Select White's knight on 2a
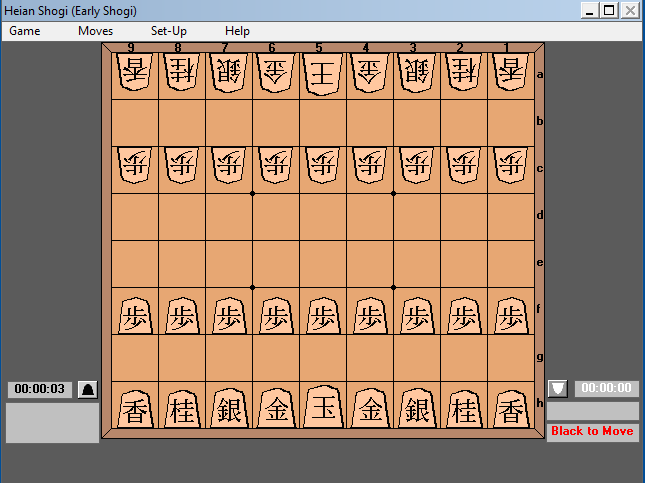 point(464,72)
